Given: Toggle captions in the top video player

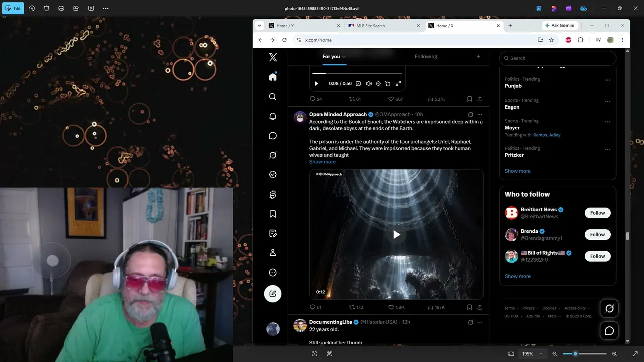Looking at the screenshot, I should pyautogui.click(x=358, y=84).
